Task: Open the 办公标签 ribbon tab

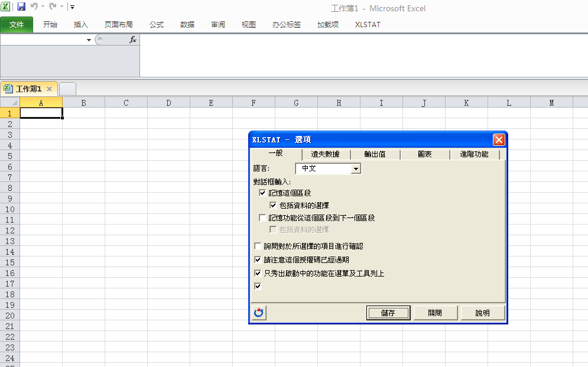Action: click(x=287, y=25)
